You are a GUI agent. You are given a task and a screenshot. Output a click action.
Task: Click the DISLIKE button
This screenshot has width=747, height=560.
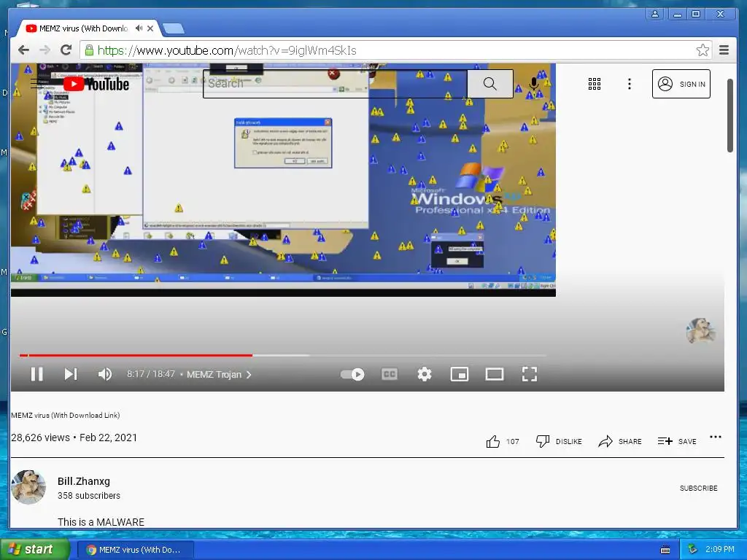click(x=560, y=441)
